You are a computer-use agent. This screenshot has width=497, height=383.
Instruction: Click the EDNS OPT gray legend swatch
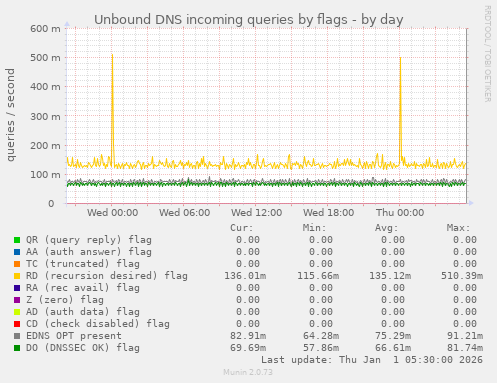(17, 336)
